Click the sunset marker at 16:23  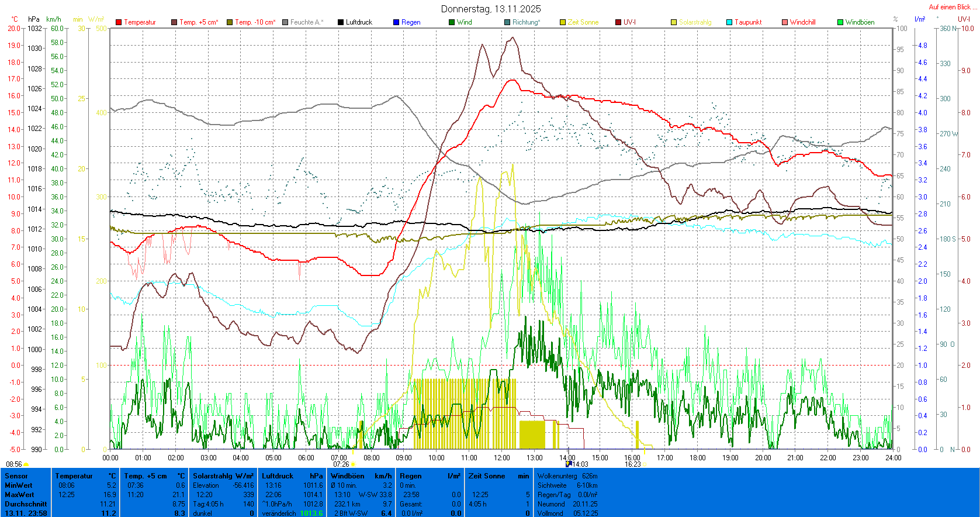coord(645,464)
